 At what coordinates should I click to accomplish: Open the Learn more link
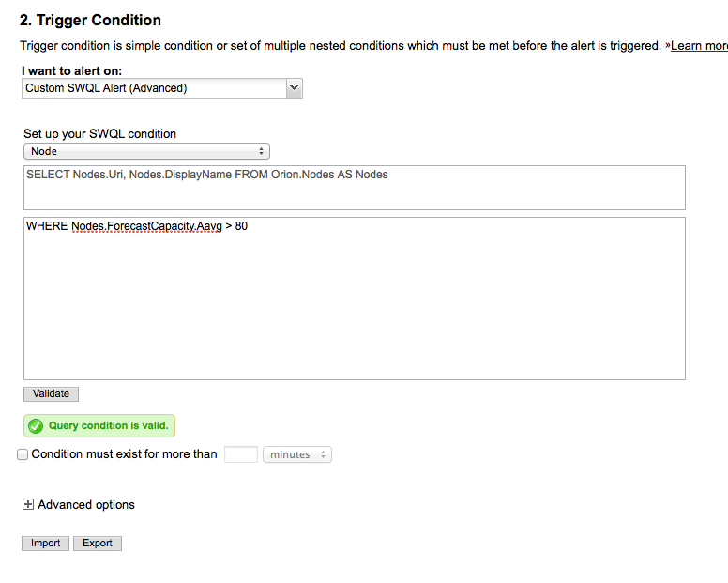click(x=699, y=45)
